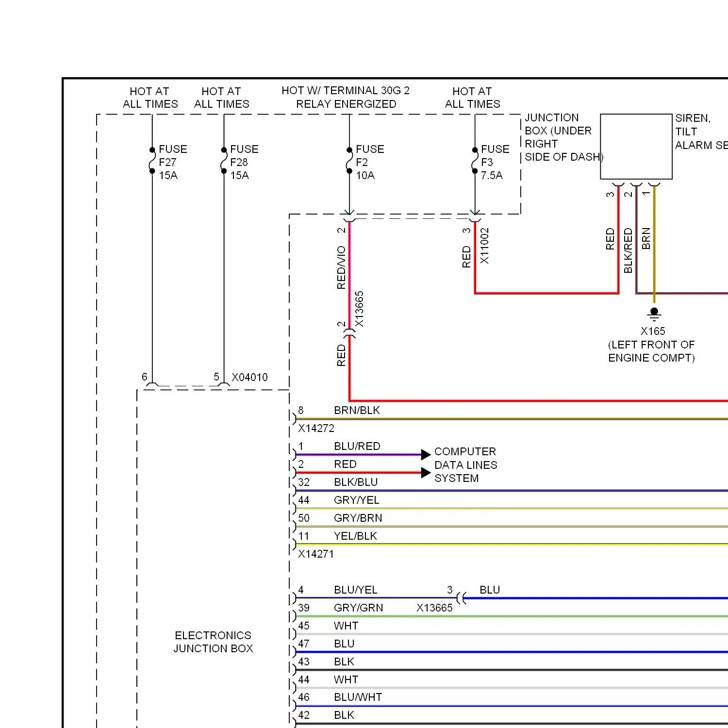Click the fuse F2 symbol

pos(349,161)
